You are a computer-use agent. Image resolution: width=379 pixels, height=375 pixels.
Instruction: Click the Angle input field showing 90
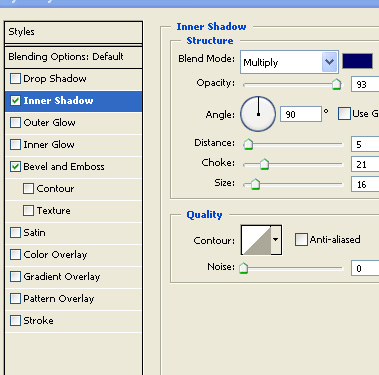[x=301, y=114]
